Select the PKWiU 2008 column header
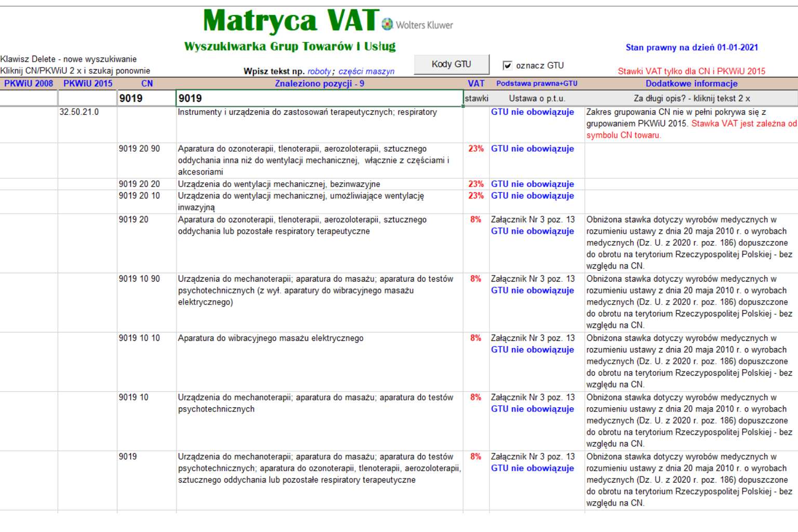This screenshot has width=798, height=532. (x=29, y=84)
